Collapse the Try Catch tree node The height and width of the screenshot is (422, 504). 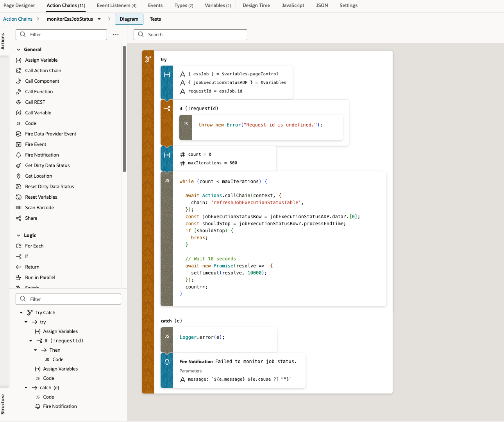click(21, 313)
